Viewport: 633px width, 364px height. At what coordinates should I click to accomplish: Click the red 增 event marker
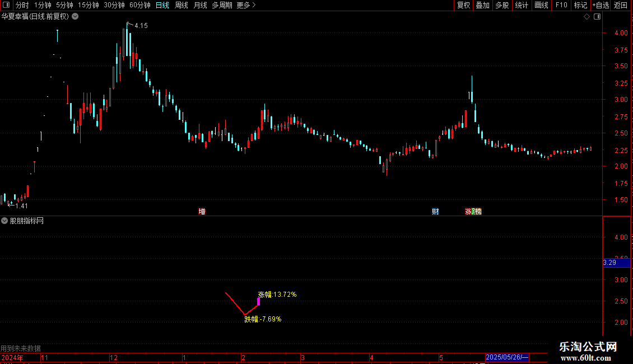pyautogui.click(x=202, y=212)
